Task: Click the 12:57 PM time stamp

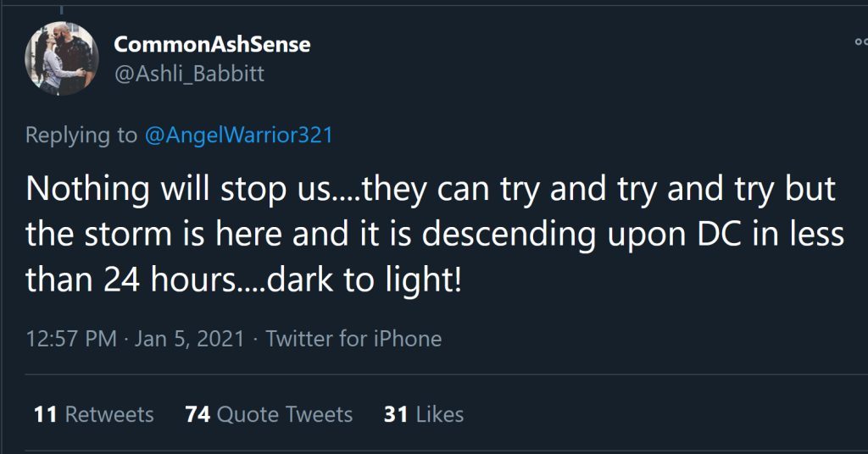Action: [x=71, y=340]
